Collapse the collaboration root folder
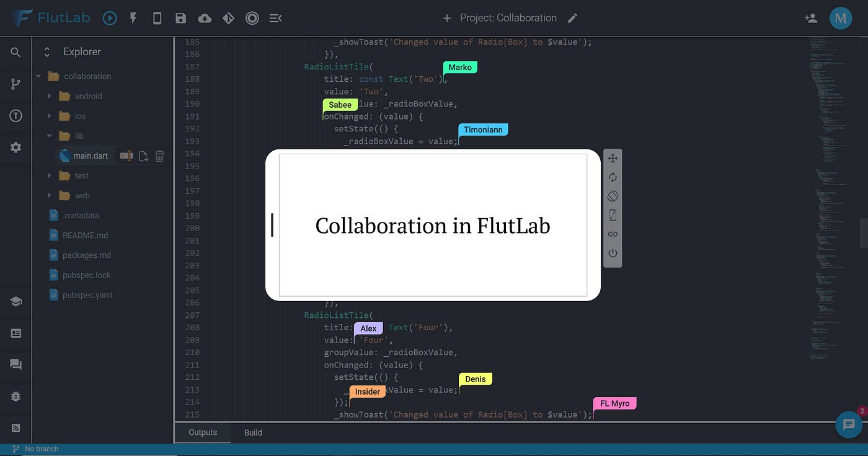This screenshot has height=456, width=868. click(38, 76)
